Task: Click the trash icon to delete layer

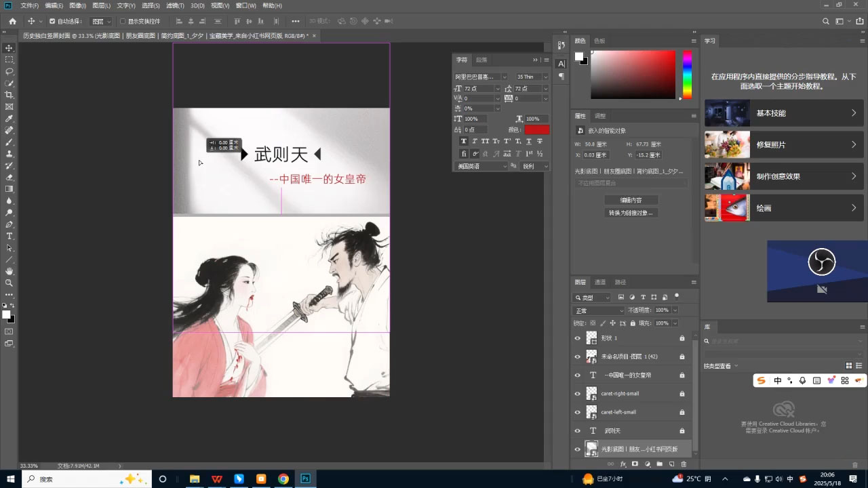Action: coord(684,464)
